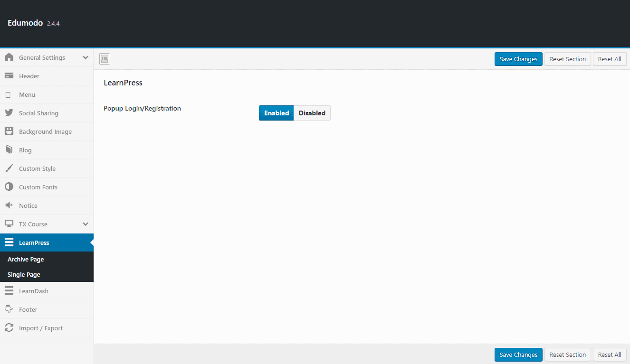Click the top Save Changes button
Screen dimensions: 630x364
518,59
